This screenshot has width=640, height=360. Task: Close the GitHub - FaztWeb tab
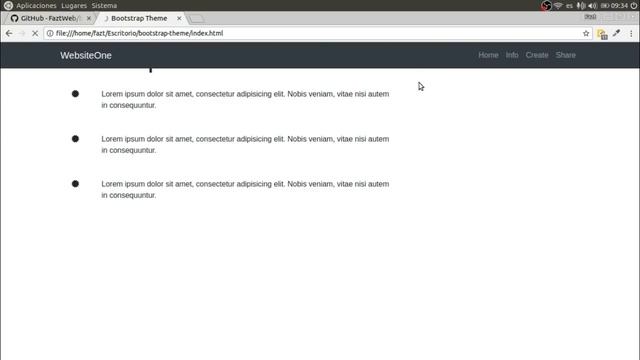[x=89, y=18]
